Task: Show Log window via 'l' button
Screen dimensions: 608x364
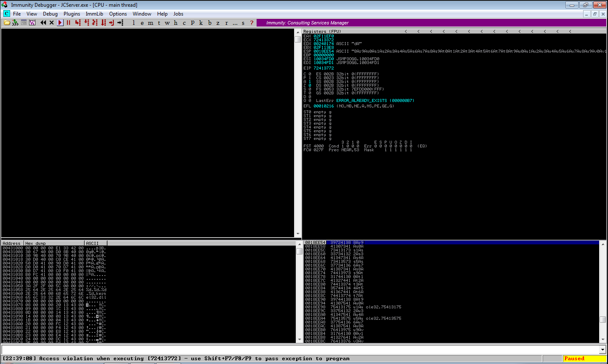Action: [x=134, y=23]
